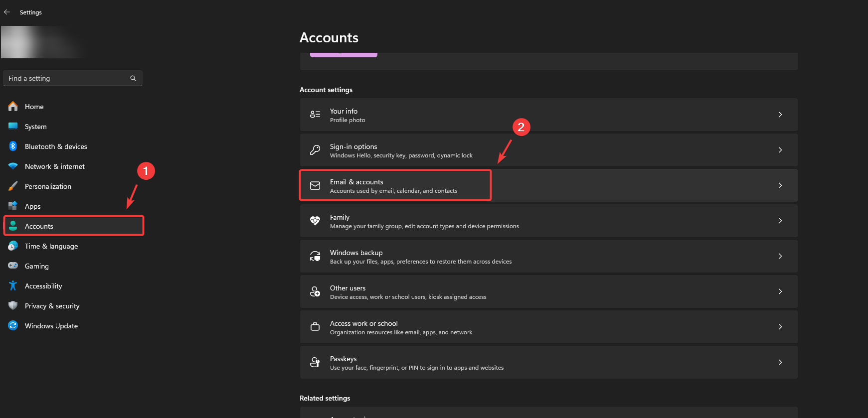The height and width of the screenshot is (418, 868).
Task: Click the Passkeys icon
Action: click(x=315, y=362)
